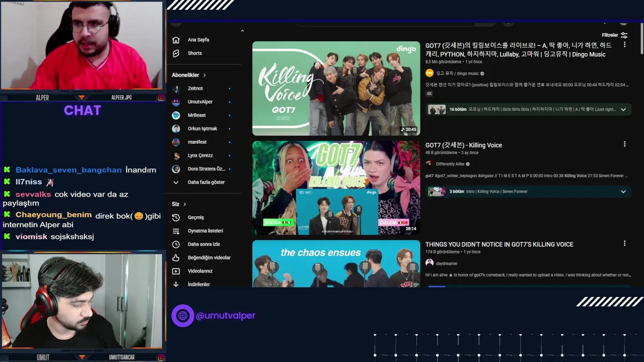Click '8,5 Mn görüntüleme' view count
Image resolution: width=644 pixels, height=362 pixels.
(443, 62)
